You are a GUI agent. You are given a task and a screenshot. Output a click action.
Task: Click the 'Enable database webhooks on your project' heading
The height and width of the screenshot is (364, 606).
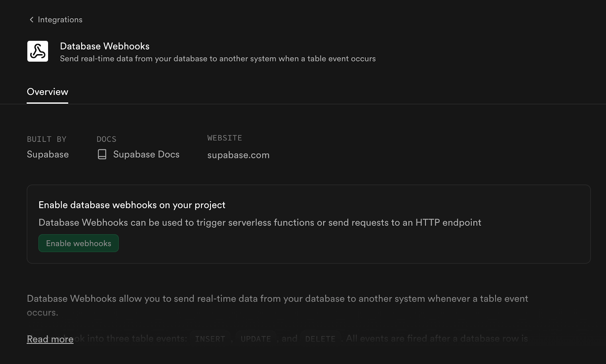[x=132, y=205]
